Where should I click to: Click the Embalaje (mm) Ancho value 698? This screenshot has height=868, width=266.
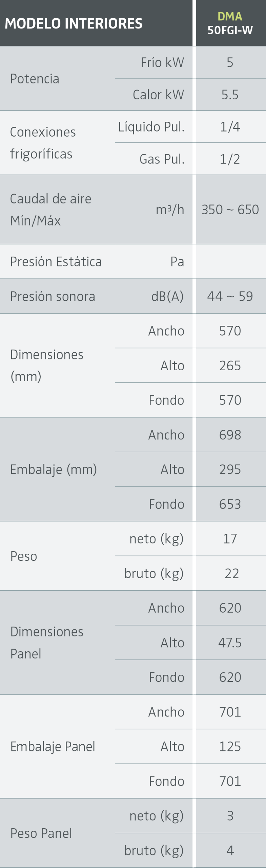[x=230, y=435]
